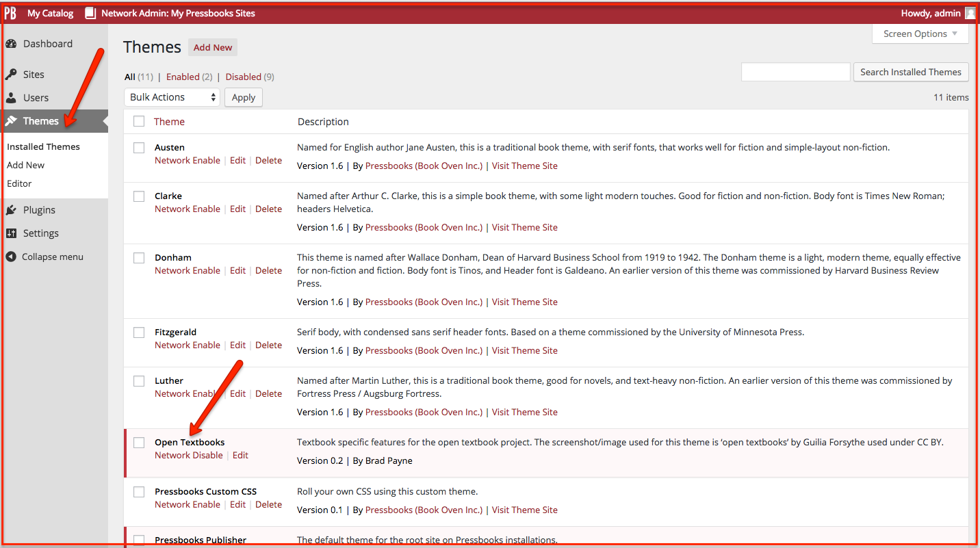This screenshot has width=980, height=548.
Task: Network Enable the Austen theme
Action: (x=188, y=160)
